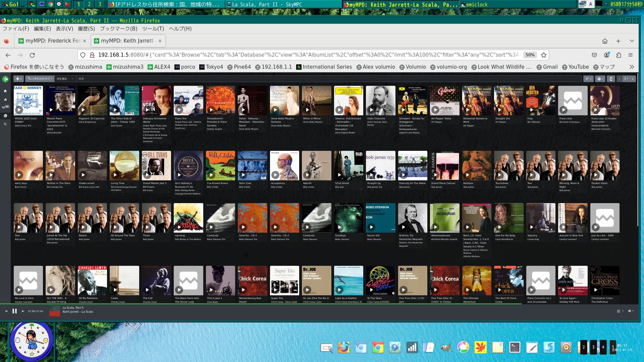
Task: Open the sort options dropdown in the toolbar
Action: [588, 79]
